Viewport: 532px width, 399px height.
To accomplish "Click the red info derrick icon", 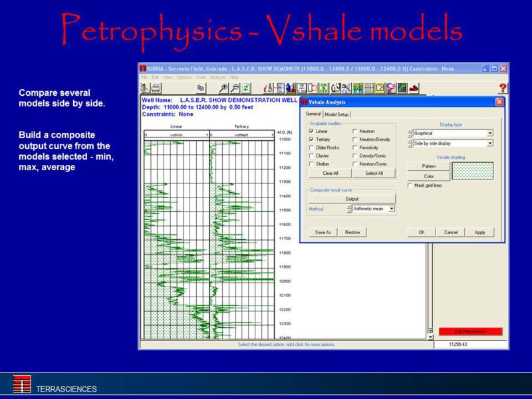I will click(268, 88).
